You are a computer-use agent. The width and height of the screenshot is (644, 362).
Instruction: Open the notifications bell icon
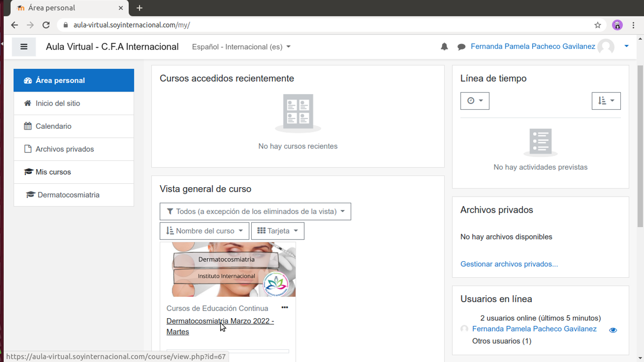tap(444, 47)
